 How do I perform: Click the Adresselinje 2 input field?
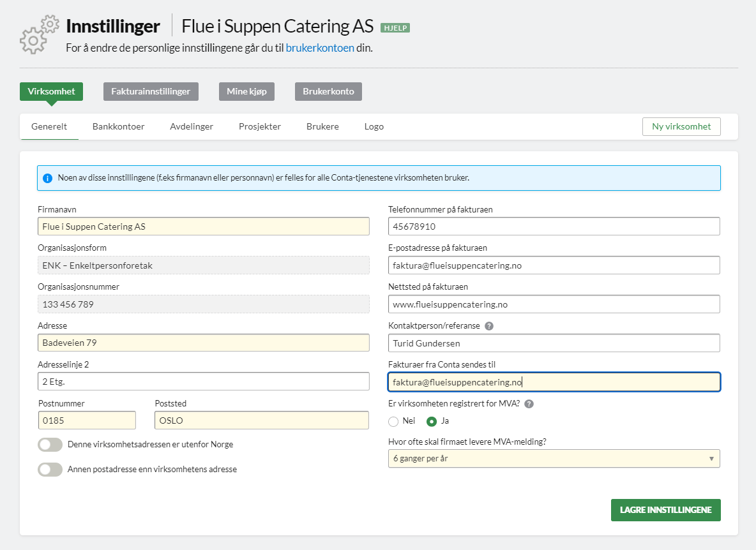pos(204,382)
